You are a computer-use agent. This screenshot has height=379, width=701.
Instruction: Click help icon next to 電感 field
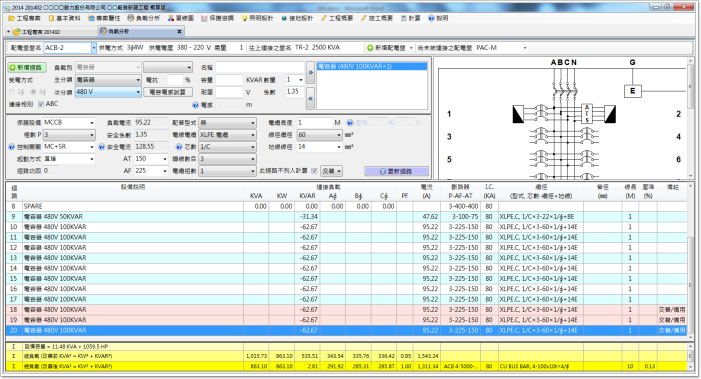(x=195, y=105)
